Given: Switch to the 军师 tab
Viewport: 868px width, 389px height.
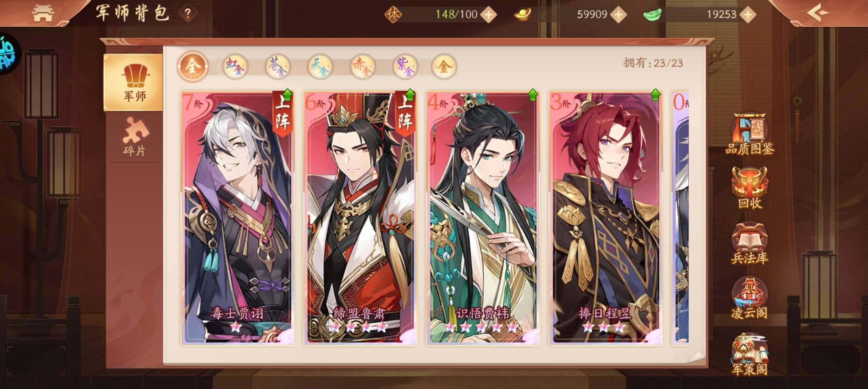Looking at the screenshot, I should click(x=134, y=82).
